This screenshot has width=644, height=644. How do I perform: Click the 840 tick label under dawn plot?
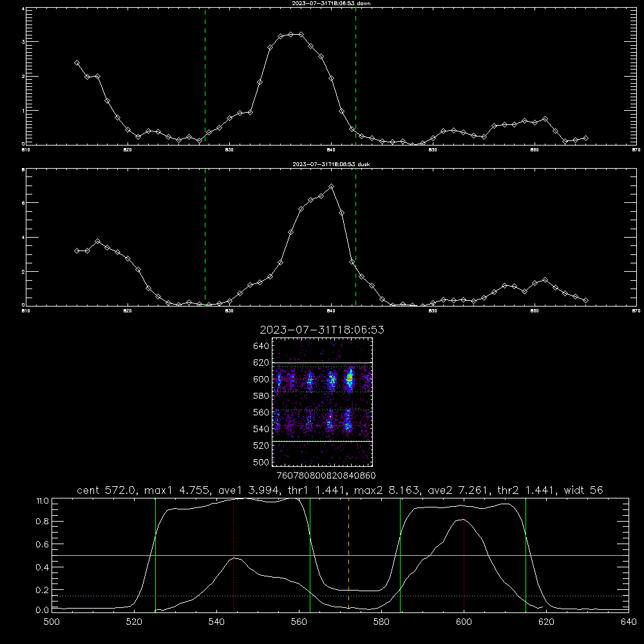point(331,150)
